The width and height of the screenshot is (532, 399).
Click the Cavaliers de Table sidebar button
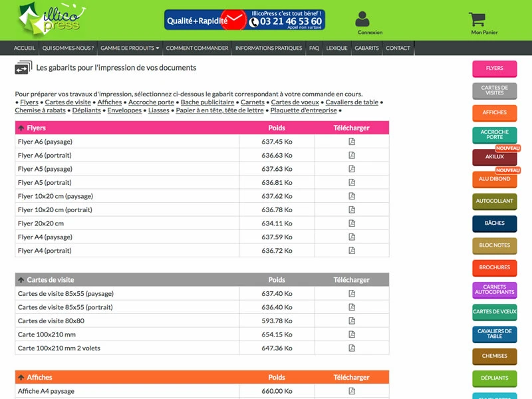[495, 334]
